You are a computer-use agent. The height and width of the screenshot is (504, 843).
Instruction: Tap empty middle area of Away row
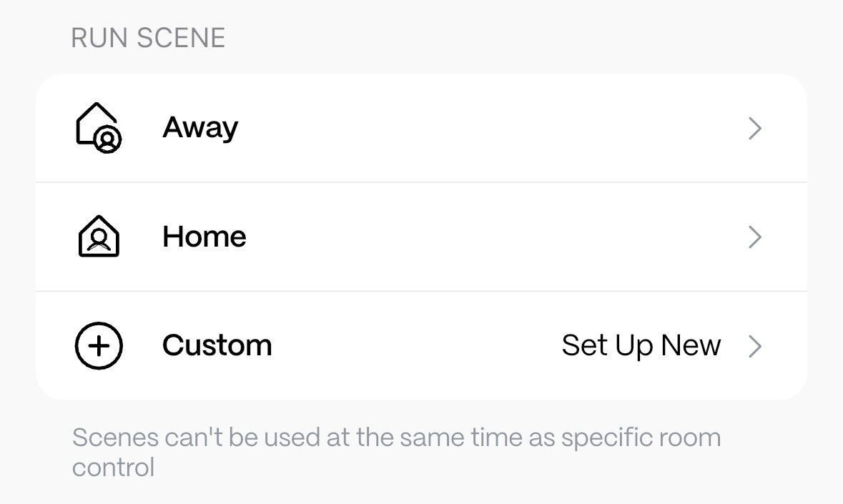(x=486, y=129)
